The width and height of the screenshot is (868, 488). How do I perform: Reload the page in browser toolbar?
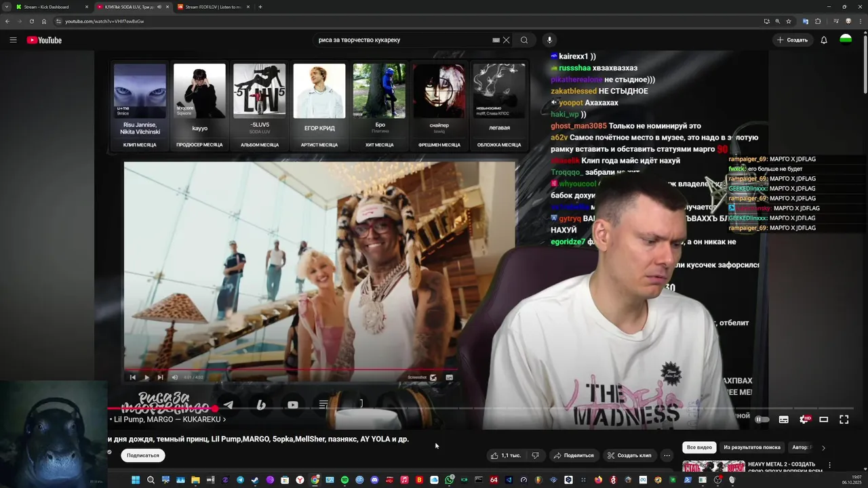click(32, 21)
